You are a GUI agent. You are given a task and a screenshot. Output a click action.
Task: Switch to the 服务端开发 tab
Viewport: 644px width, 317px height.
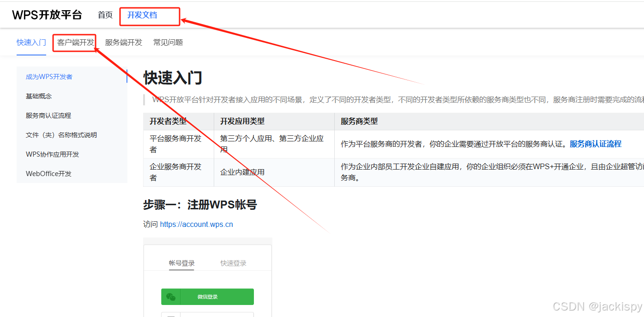(x=124, y=43)
